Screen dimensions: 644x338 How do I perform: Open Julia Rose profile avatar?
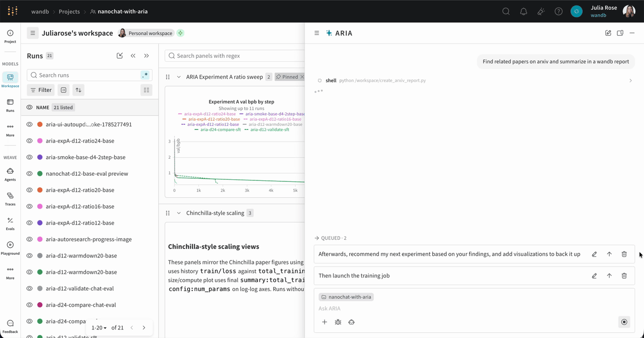629,11
